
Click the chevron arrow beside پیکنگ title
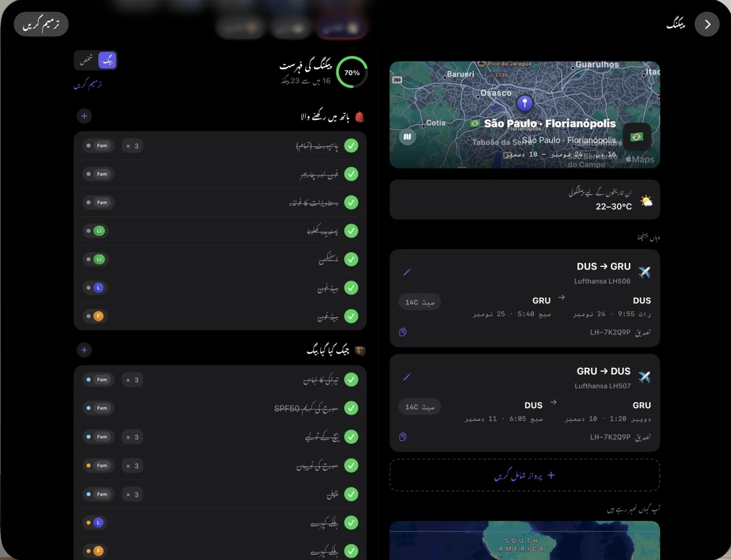coord(707,24)
